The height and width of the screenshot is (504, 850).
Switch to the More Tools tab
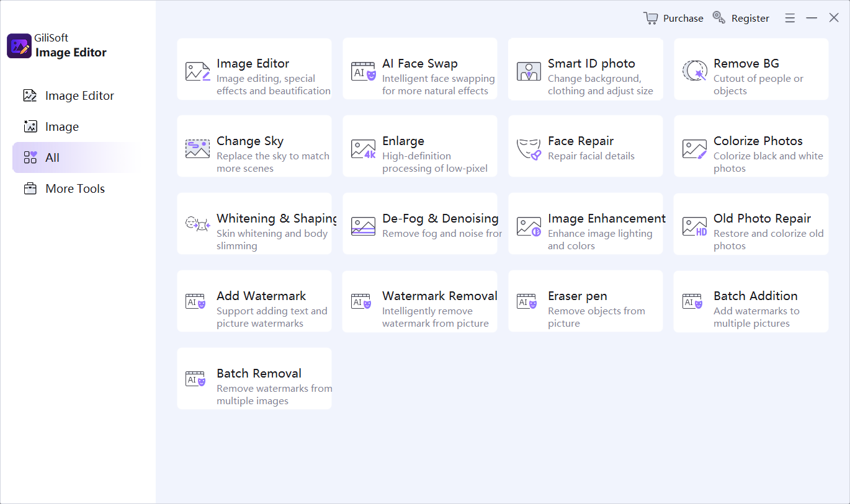(74, 188)
